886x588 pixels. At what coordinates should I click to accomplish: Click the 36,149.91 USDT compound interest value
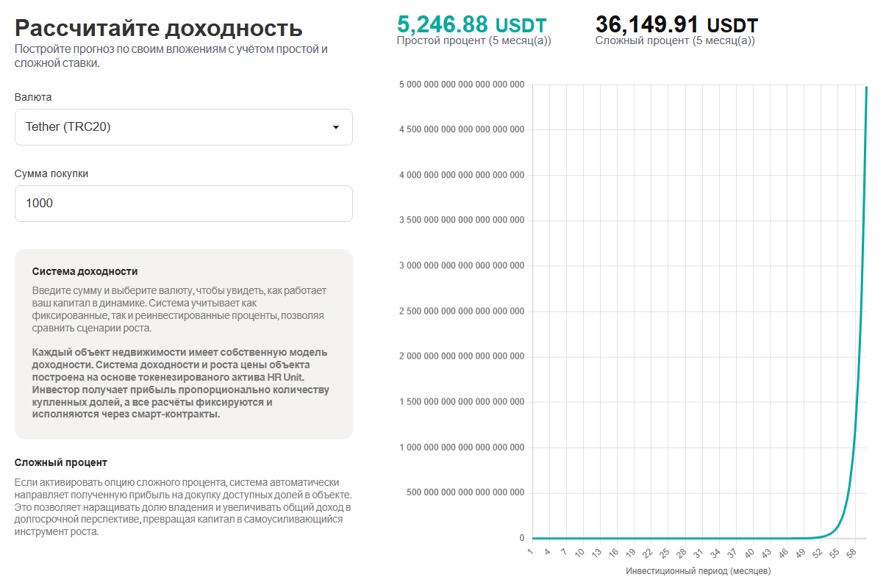(x=676, y=24)
